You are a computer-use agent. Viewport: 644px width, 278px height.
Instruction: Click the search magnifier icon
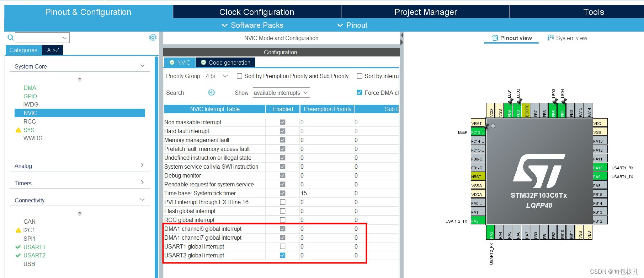pos(11,37)
